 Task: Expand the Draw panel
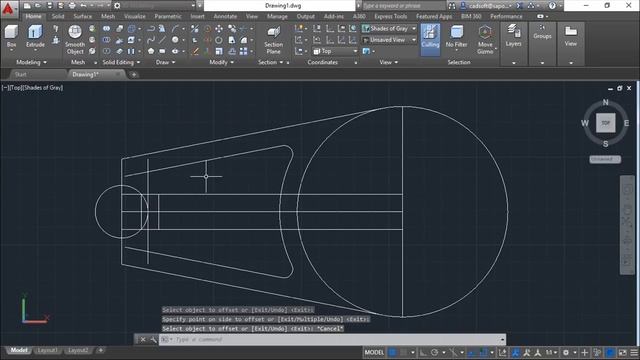[165, 62]
